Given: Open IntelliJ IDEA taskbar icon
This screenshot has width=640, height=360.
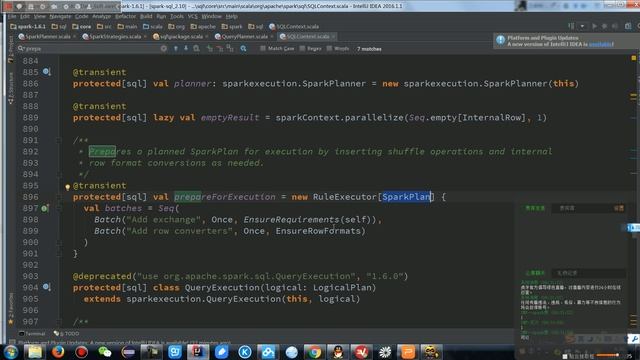Looking at the screenshot, I should [x=198, y=352].
